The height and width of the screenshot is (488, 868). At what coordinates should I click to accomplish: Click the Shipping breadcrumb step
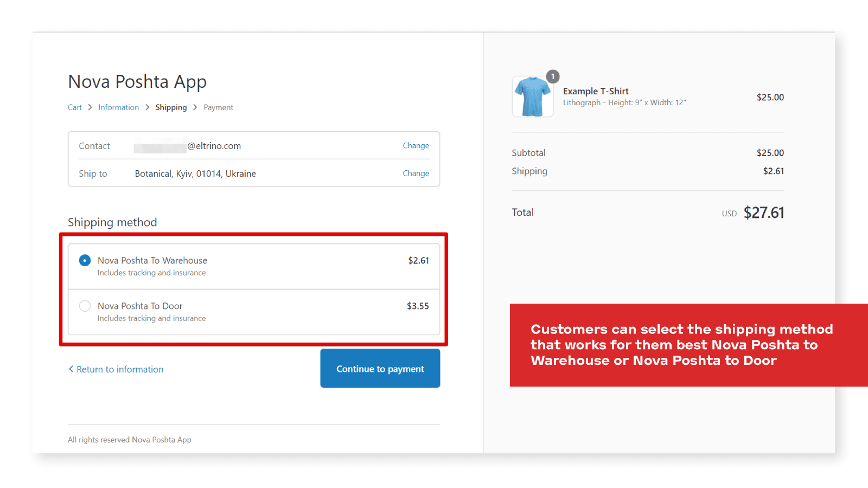[171, 107]
